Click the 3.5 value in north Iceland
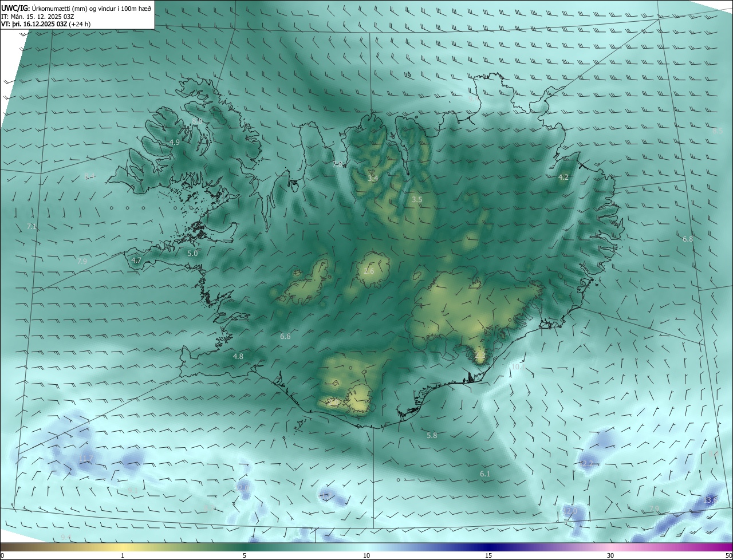Image resolution: width=733 pixels, height=560 pixels. coord(417,200)
